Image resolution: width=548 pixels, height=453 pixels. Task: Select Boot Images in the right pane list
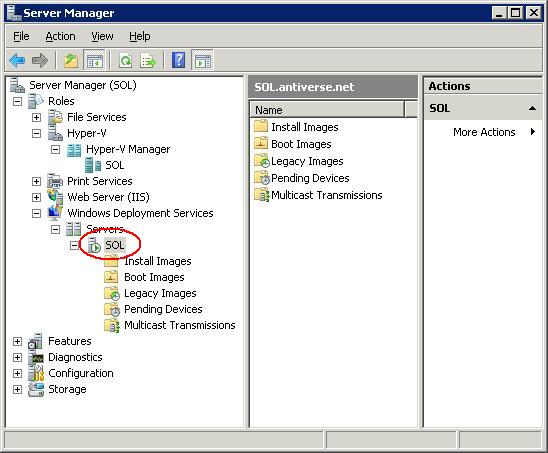tap(301, 144)
